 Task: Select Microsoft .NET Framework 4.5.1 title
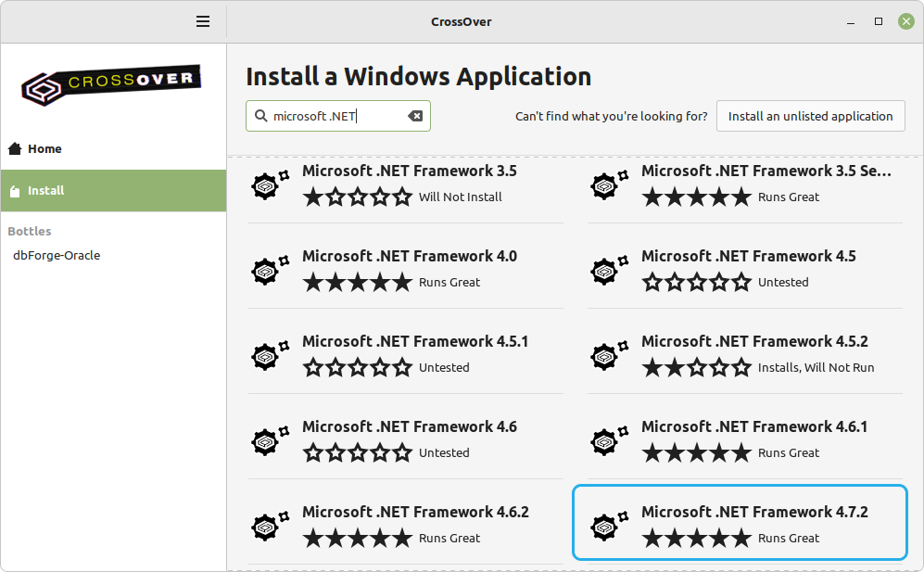(415, 341)
